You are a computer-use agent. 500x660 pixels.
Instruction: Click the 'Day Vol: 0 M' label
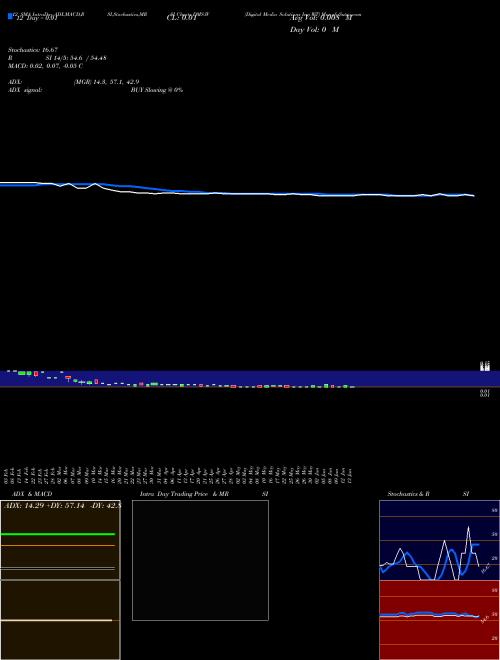pyautogui.click(x=314, y=29)
